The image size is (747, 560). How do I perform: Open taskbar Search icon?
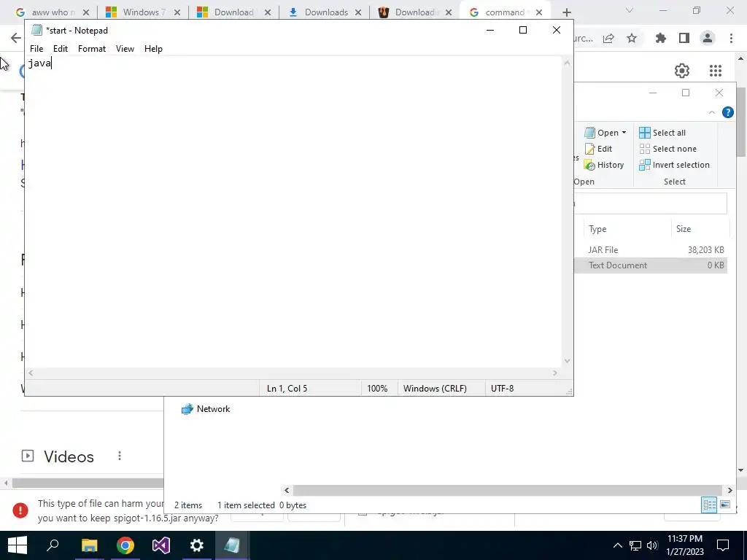point(53,545)
